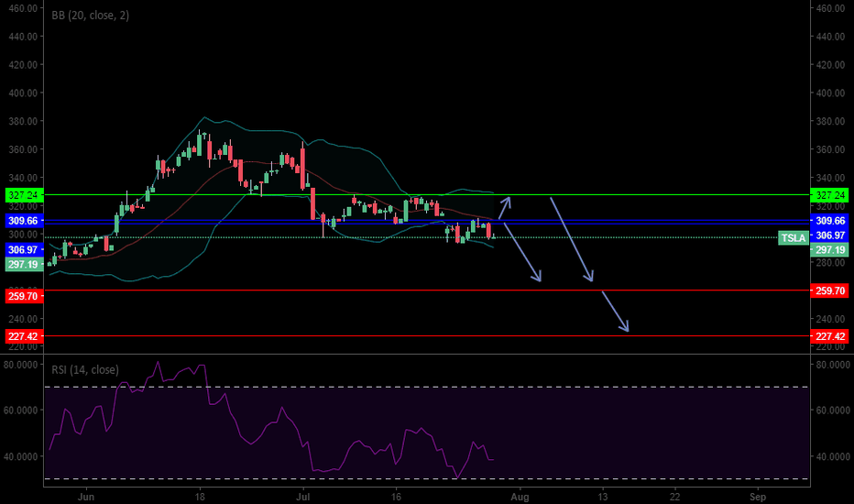The height and width of the screenshot is (504, 854).
Task: Select the red horizontal line at 259.70
Action: (427, 290)
